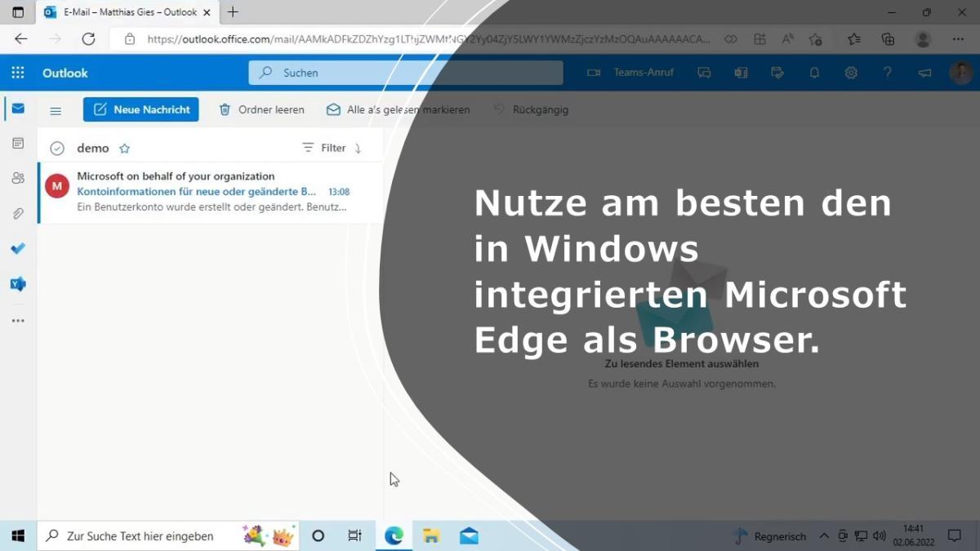Expand more apps with the three-dots sidebar icon
This screenshot has height=551, width=980.
point(18,321)
